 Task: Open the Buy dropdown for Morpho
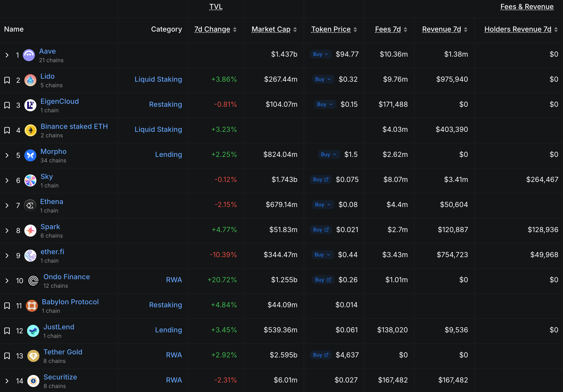tap(328, 154)
